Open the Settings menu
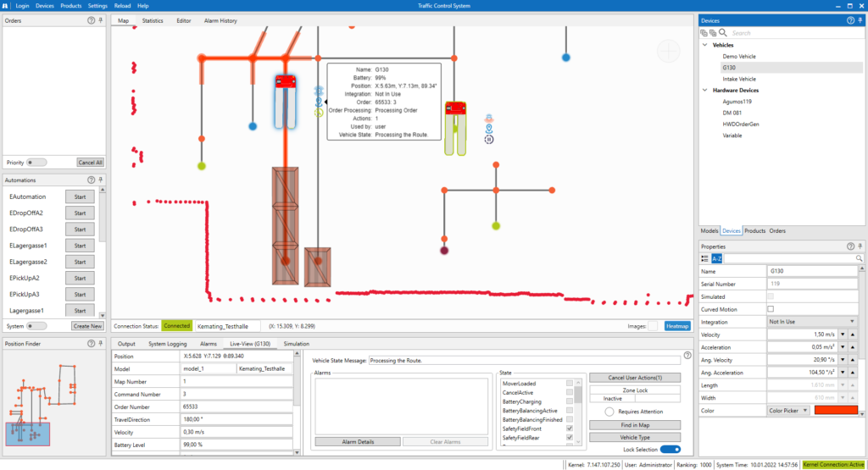 (x=97, y=5)
